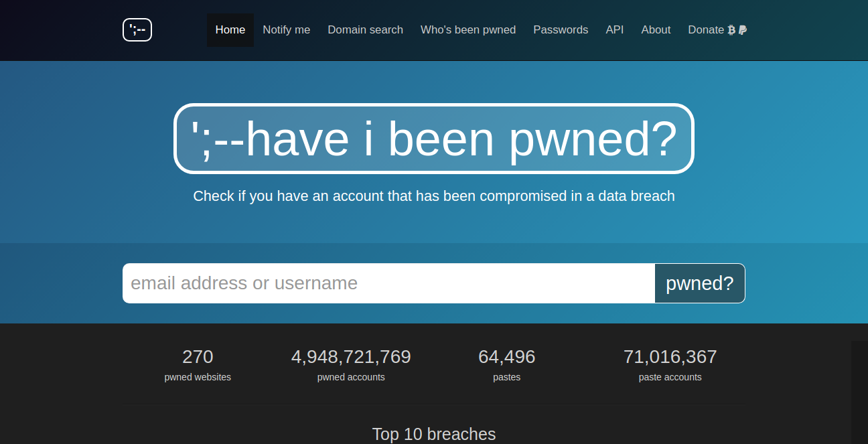Click the 270 pwned websites statistic
868x444 pixels.
[x=198, y=364]
